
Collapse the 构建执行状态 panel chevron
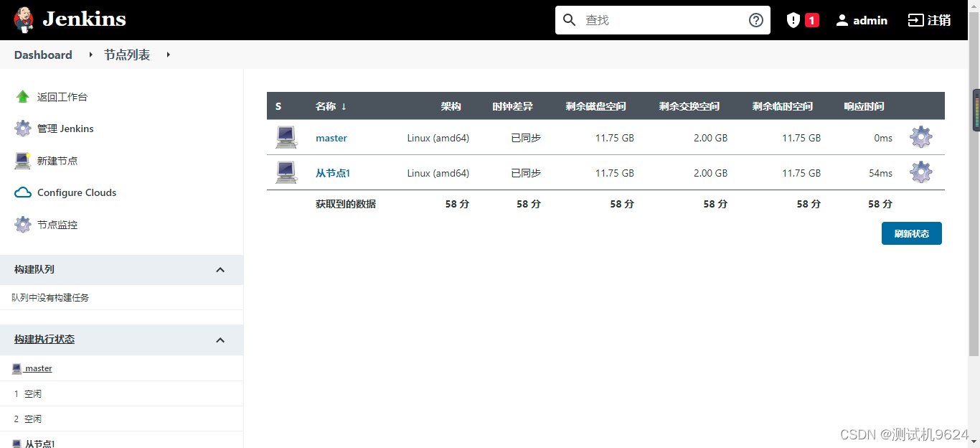click(x=220, y=340)
